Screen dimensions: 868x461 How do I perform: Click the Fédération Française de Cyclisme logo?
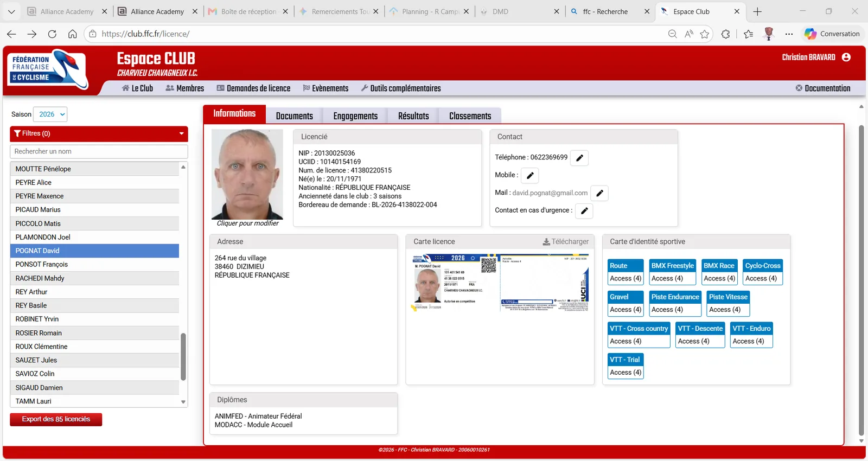tap(48, 69)
